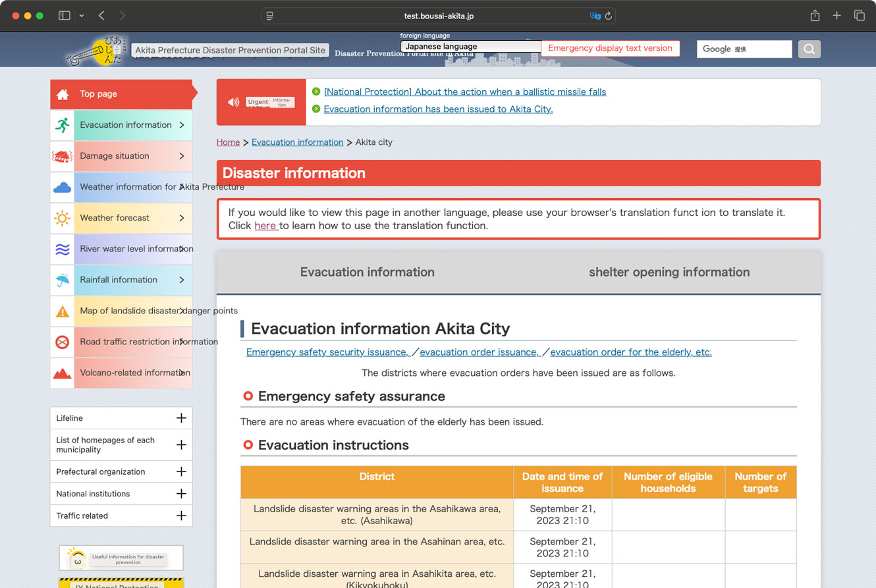
Task: Click the translate icon in address bar
Action: click(595, 16)
